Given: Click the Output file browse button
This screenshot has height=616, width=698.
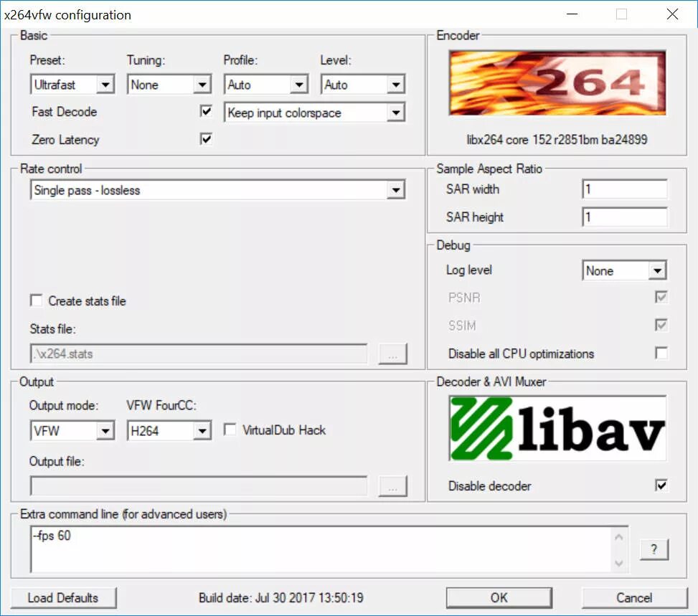Looking at the screenshot, I should [392, 485].
